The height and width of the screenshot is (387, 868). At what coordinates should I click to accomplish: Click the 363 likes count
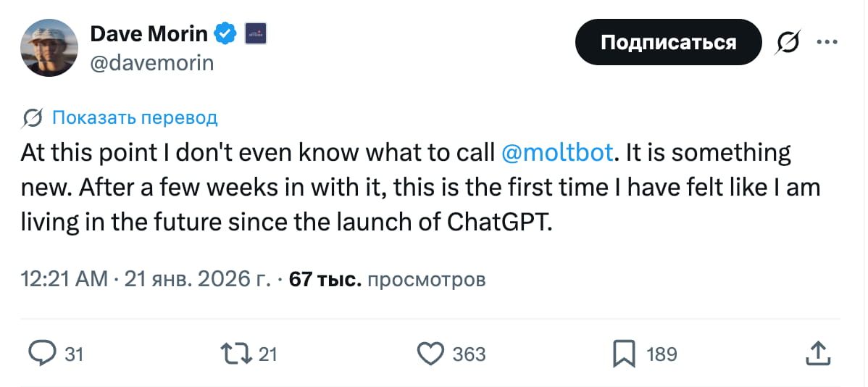[469, 354]
